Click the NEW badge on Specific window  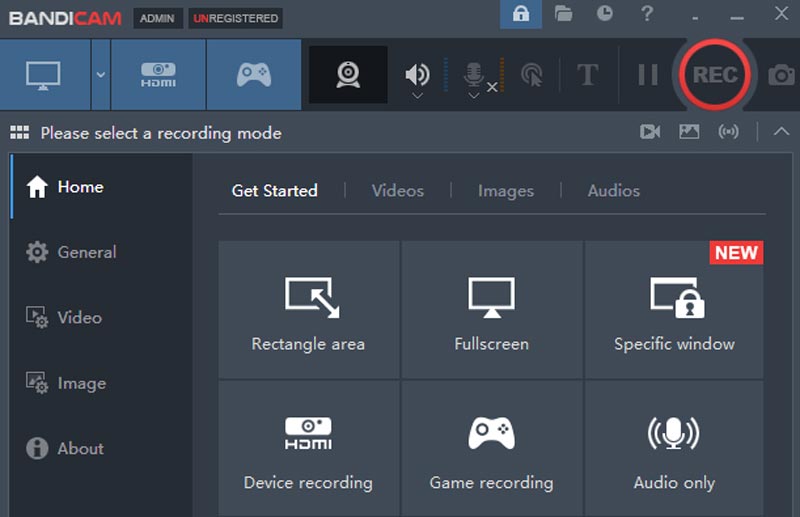tap(736, 253)
